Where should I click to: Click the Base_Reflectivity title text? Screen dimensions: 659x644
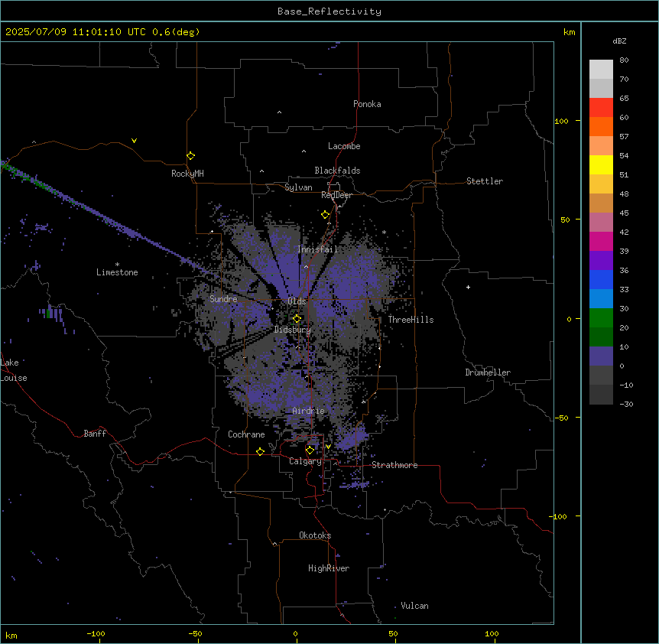[329, 11]
